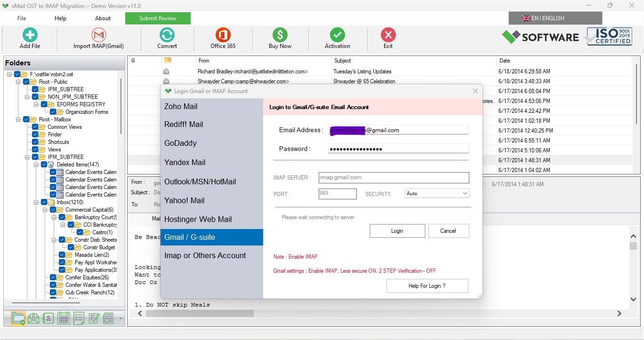Viewport: 644px width, 340px height.
Task: Click the Add File toolbar icon
Action: coord(30,35)
